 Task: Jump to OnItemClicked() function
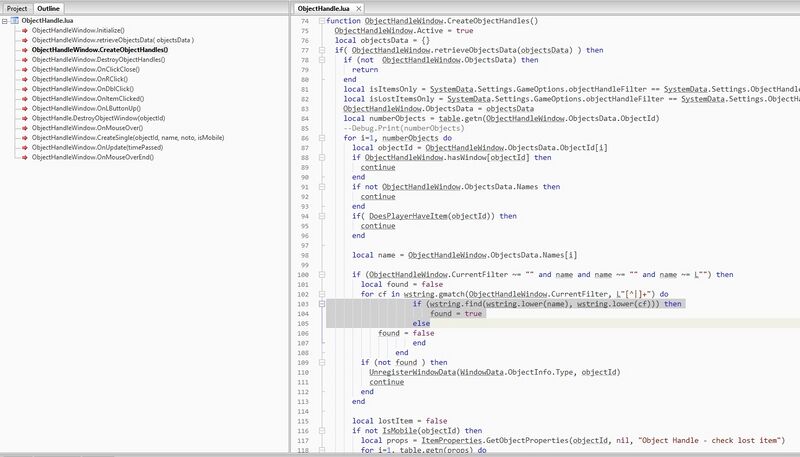88,98
